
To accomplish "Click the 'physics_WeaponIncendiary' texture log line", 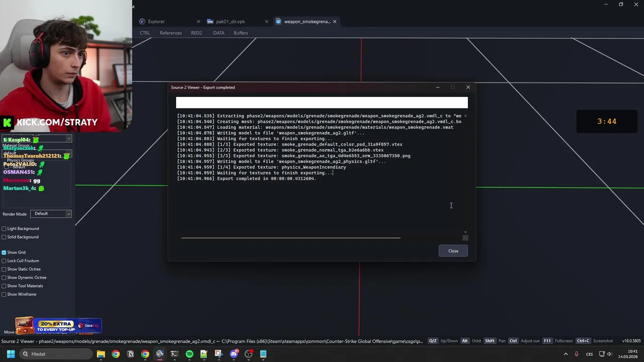I will [262, 167].
